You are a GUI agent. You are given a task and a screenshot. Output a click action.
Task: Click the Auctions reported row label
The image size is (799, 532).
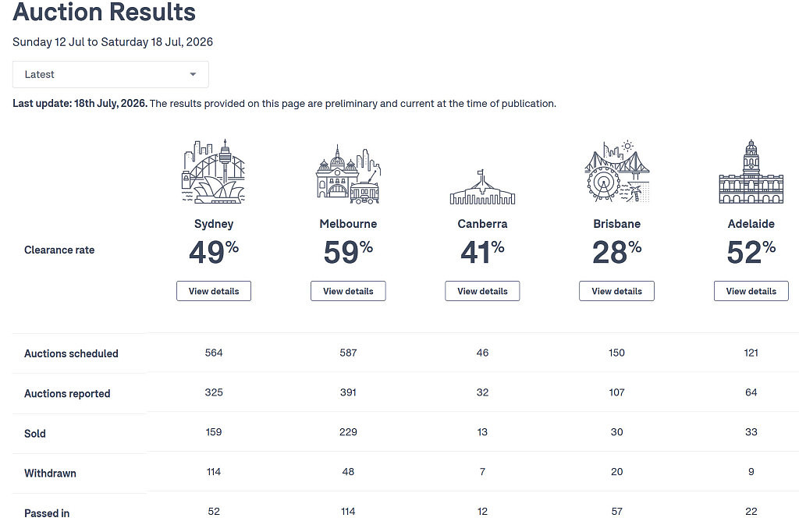67,393
